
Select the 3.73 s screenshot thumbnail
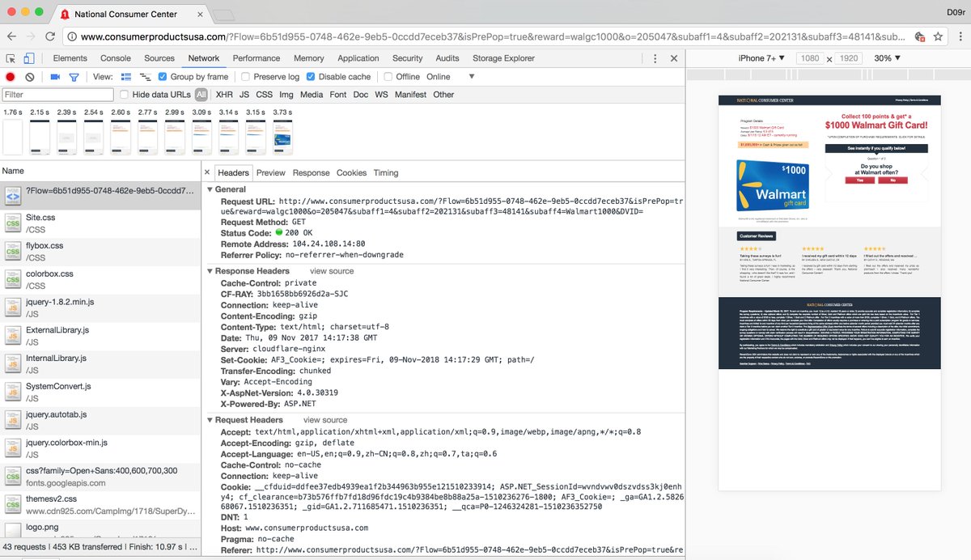282,137
